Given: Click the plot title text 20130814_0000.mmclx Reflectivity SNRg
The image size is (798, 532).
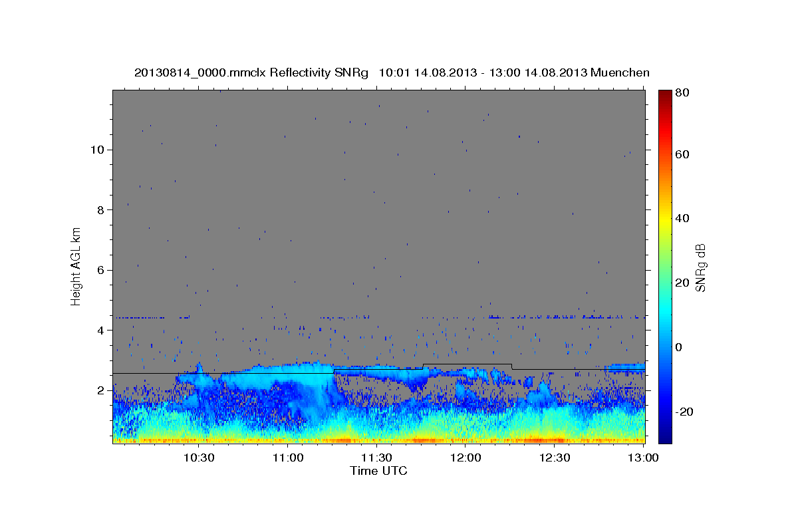Looking at the screenshot, I should 251,73.
